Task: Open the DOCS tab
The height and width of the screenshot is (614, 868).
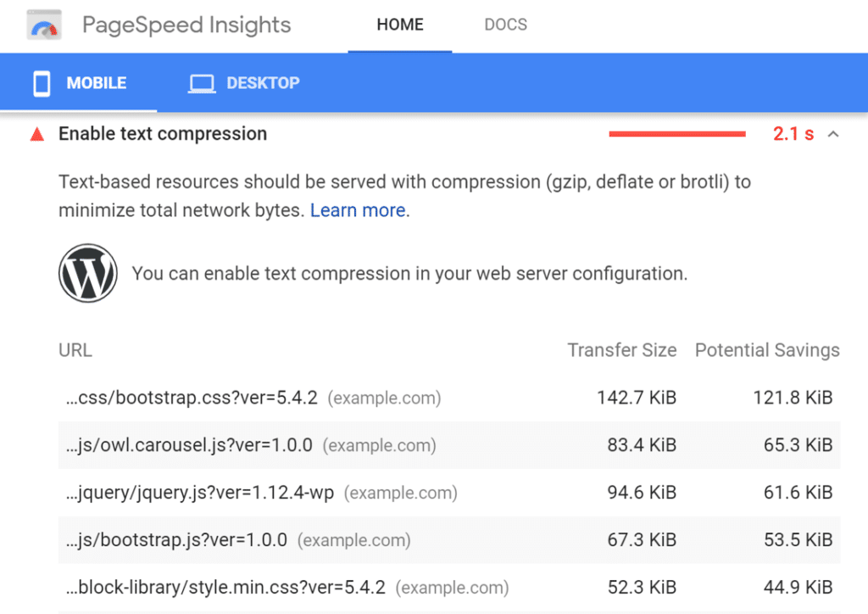Action: point(505,25)
